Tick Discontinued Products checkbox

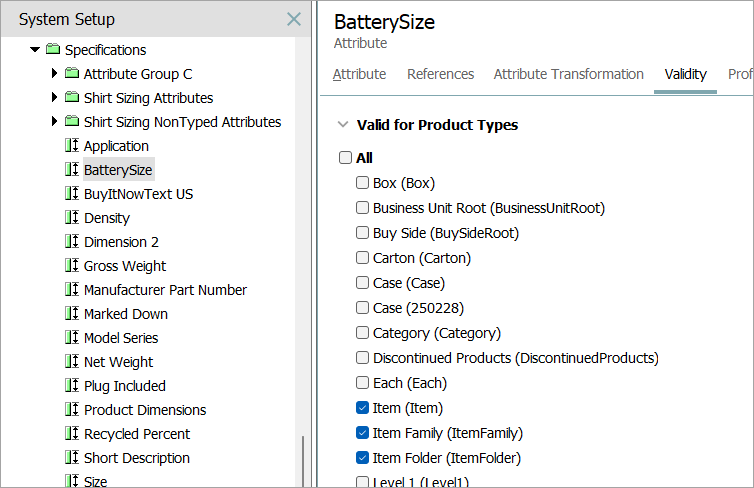click(x=362, y=358)
